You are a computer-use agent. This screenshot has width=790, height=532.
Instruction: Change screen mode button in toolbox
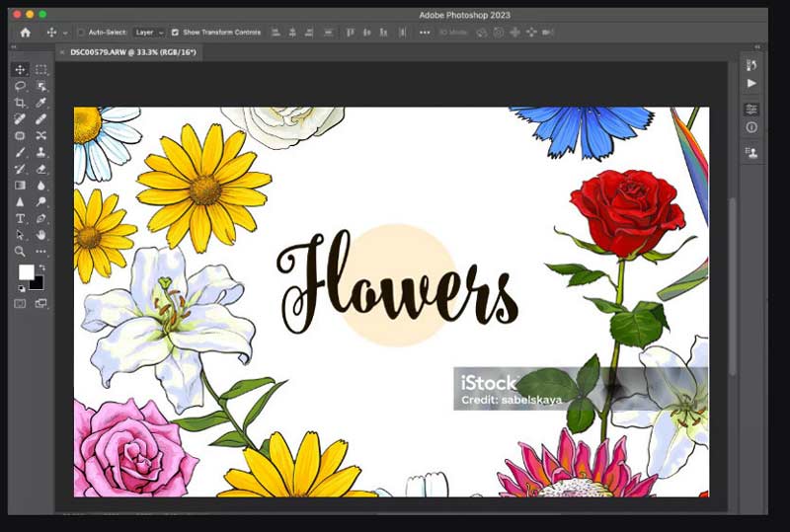click(x=40, y=303)
